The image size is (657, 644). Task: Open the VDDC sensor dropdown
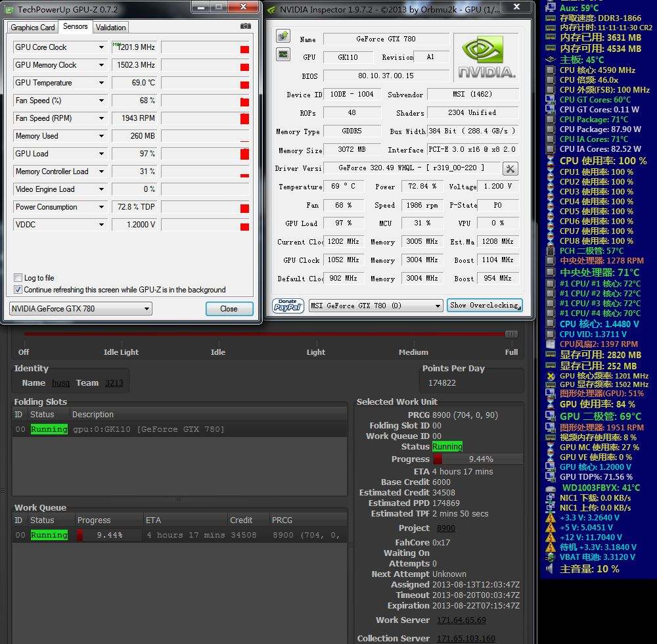(x=101, y=225)
